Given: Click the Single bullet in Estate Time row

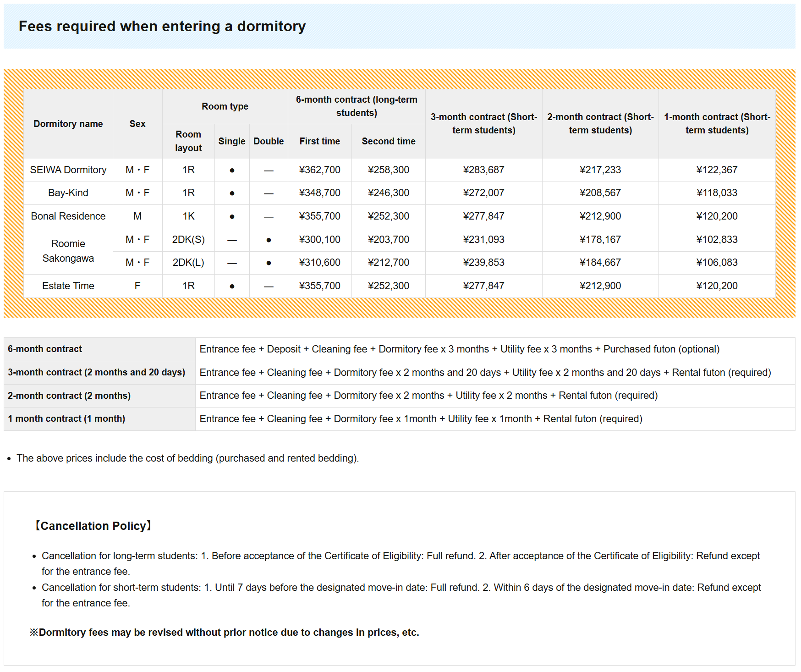Looking at the screenshot, I should click(x=232, y=286).
